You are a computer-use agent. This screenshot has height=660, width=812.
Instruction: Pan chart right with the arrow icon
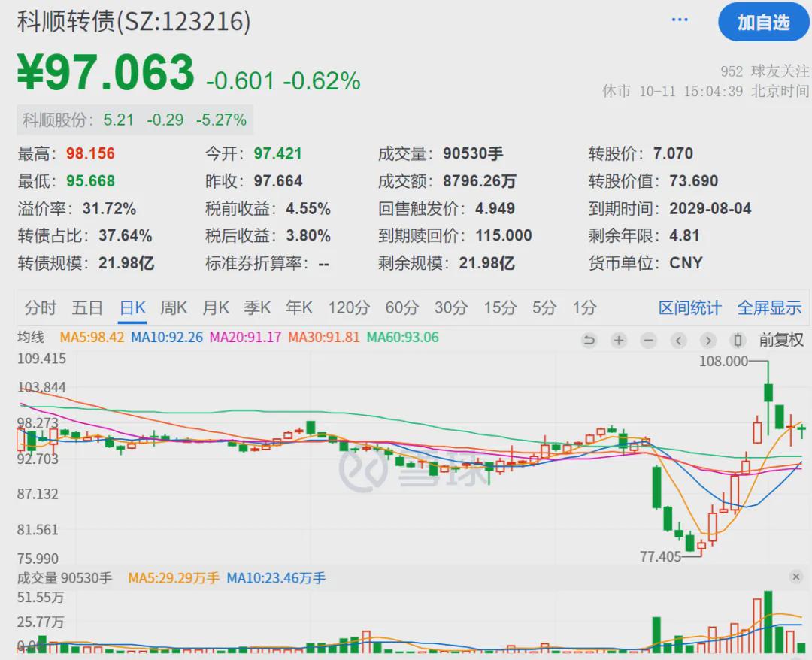point(708,340)
